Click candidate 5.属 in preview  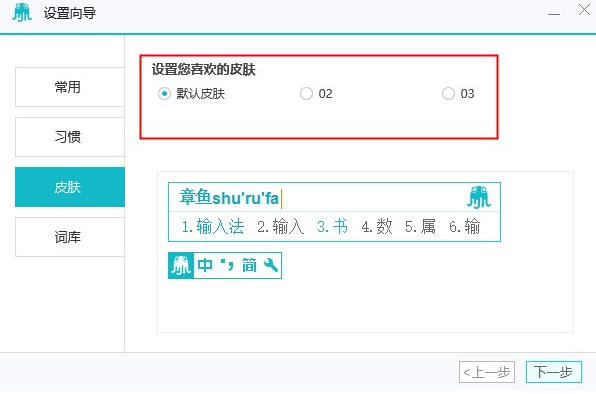420,227
